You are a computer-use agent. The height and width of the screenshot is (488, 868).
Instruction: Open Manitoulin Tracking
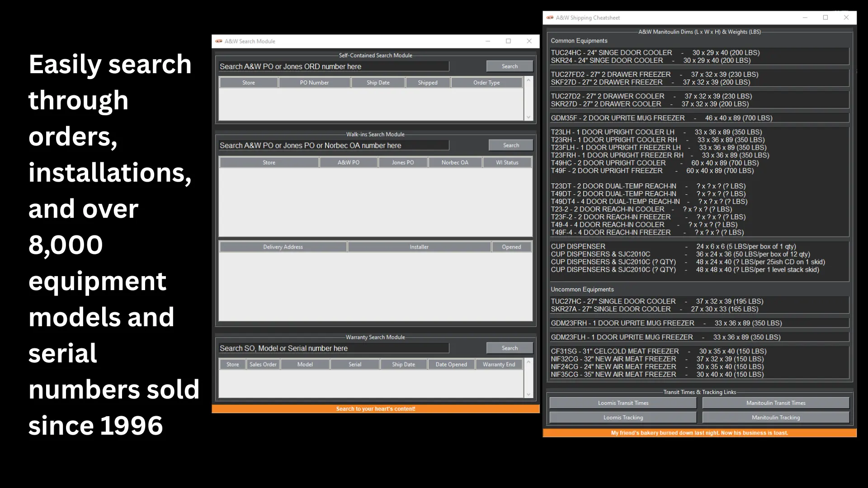click(776, 417)
